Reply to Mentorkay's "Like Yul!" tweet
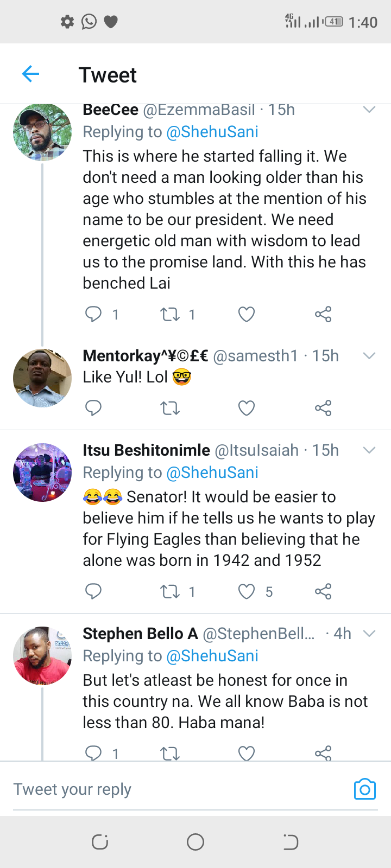391x868 pixels. tap(93, 408)
